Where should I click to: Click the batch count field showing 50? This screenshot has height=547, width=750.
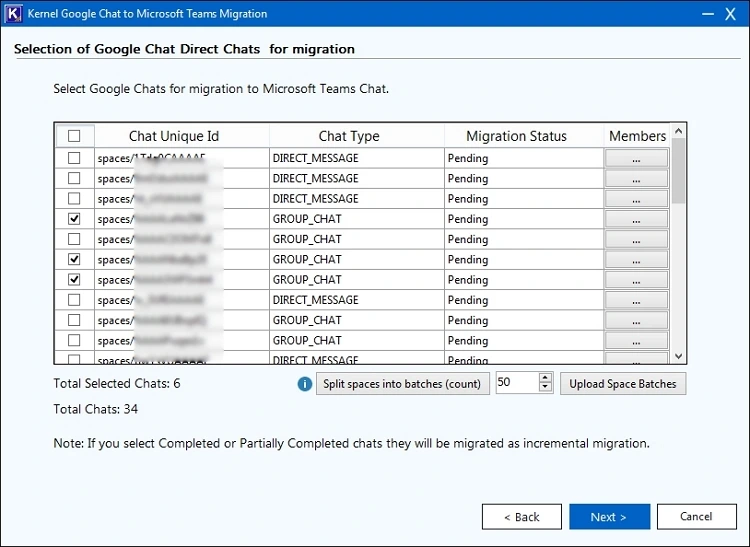[517, 383]
